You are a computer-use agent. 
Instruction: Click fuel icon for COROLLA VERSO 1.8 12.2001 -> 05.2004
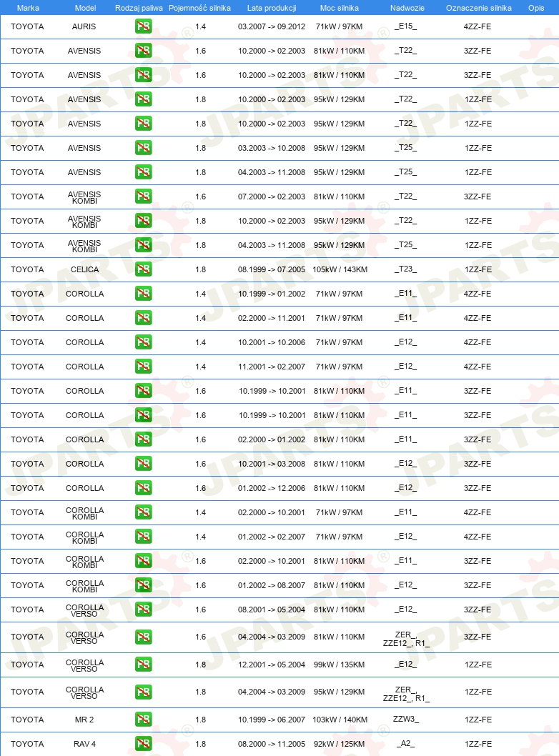(x=143, y=665)
